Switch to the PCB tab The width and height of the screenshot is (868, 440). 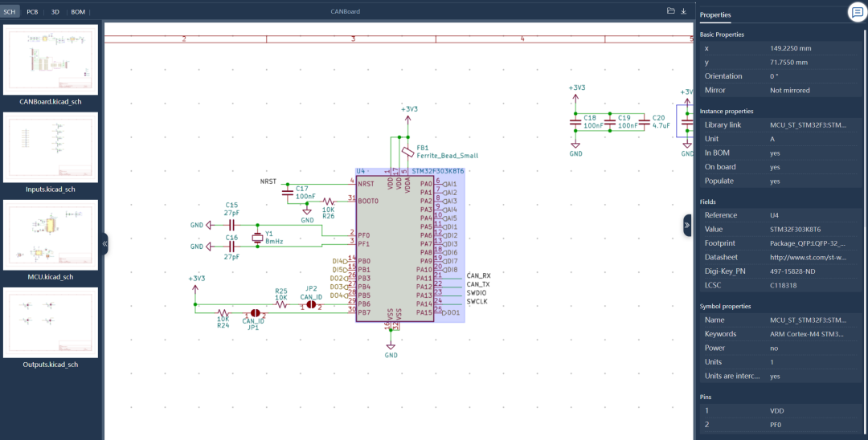click(32, 12)
